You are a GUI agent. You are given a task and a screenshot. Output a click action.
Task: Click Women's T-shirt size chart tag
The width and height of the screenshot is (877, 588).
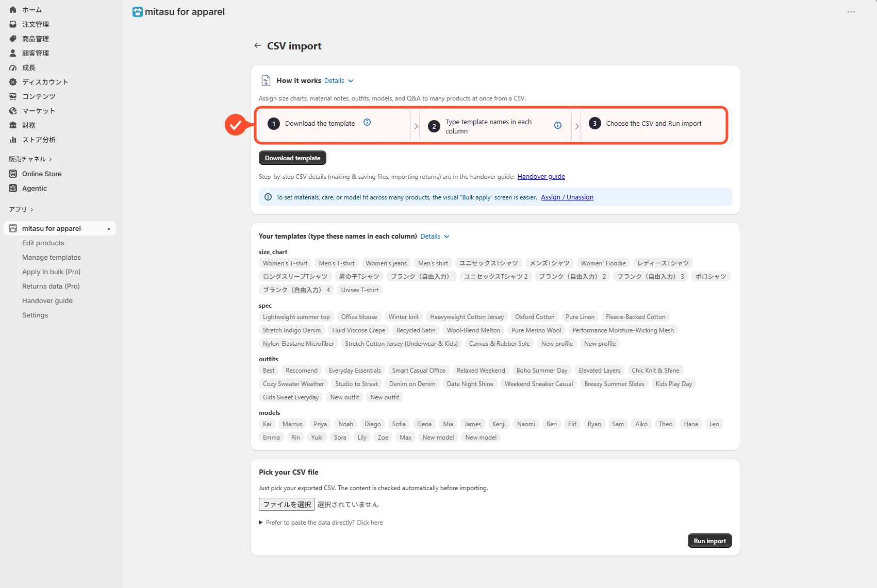pos(285,263)
